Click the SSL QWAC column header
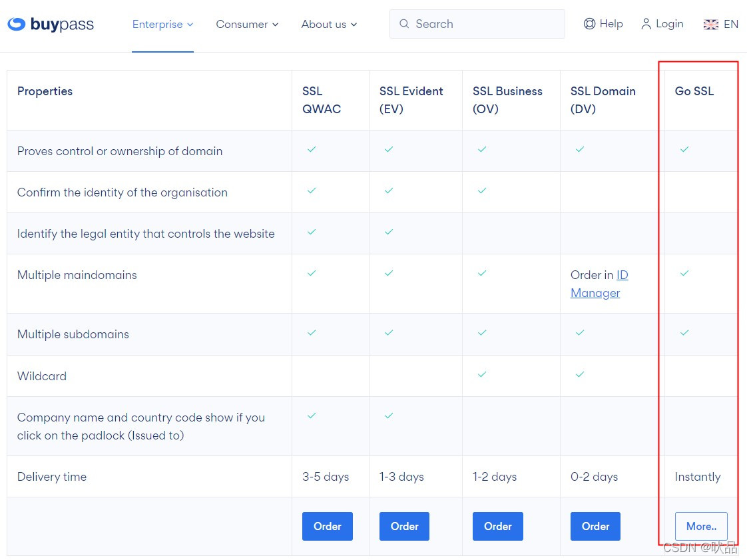The width and height of the screenshot is (747, 560). coord(322,100)
